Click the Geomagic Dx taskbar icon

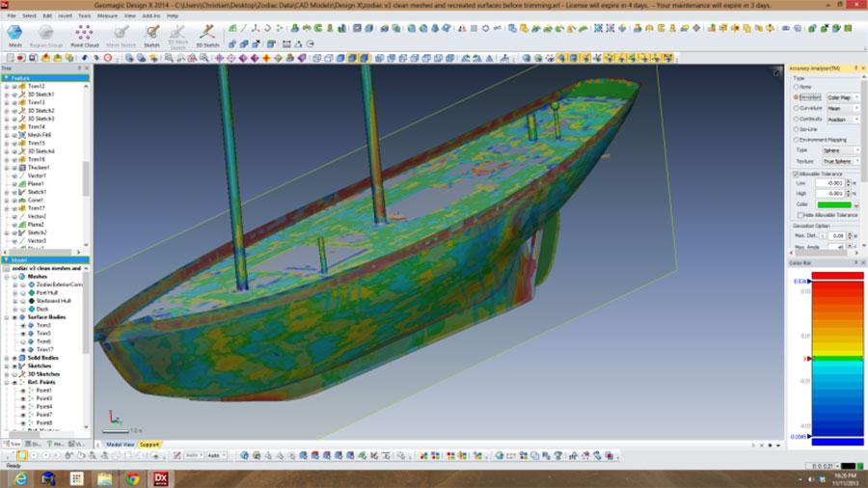tap(162, 478)
